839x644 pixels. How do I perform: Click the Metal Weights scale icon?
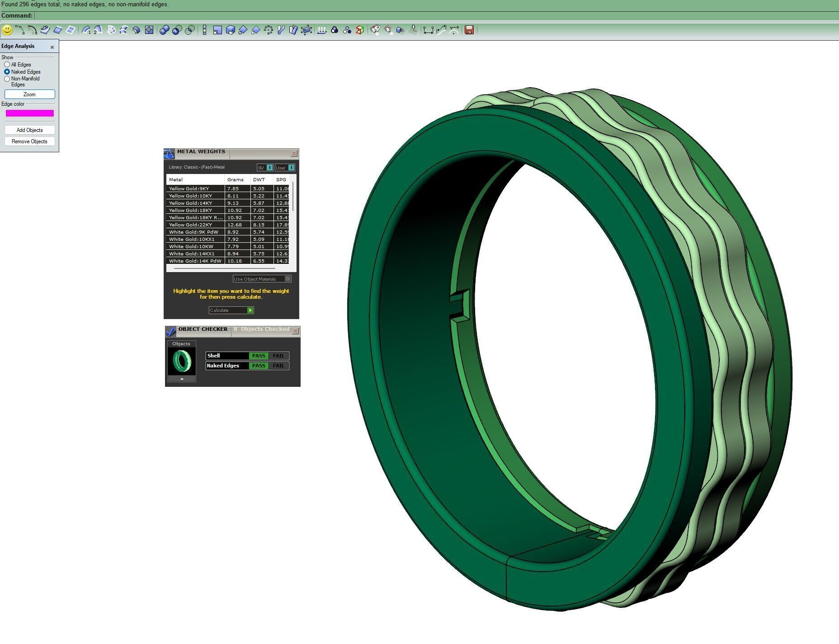[169, 154]
